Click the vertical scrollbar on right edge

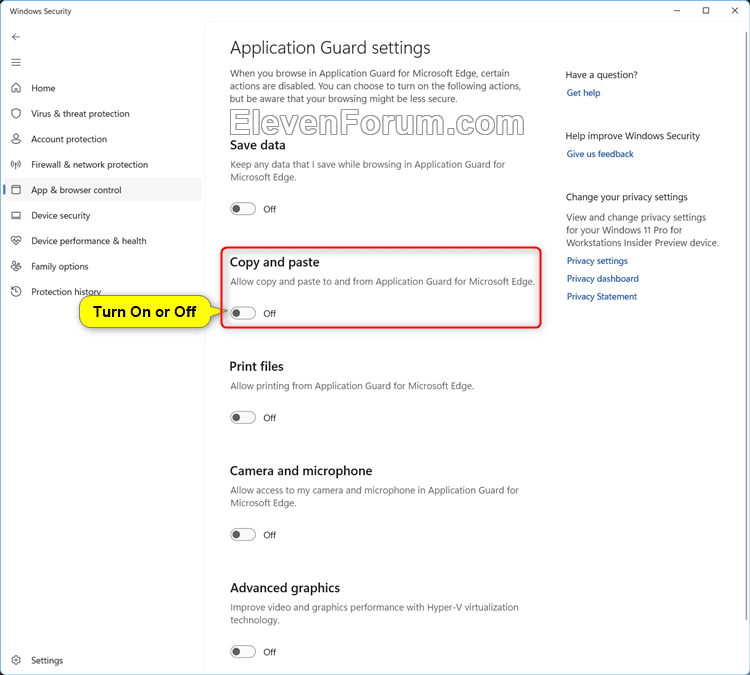(x=747, y=325)
